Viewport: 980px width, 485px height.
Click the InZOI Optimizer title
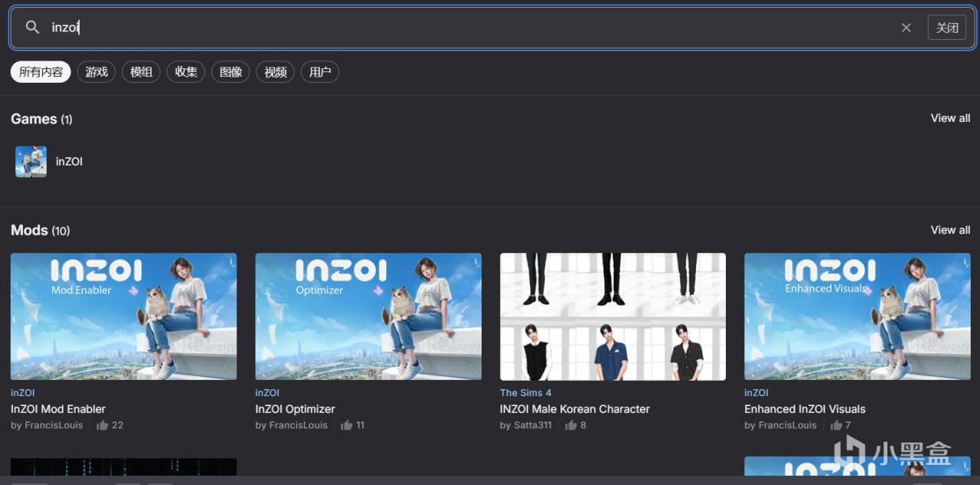(x=295, y=409)
